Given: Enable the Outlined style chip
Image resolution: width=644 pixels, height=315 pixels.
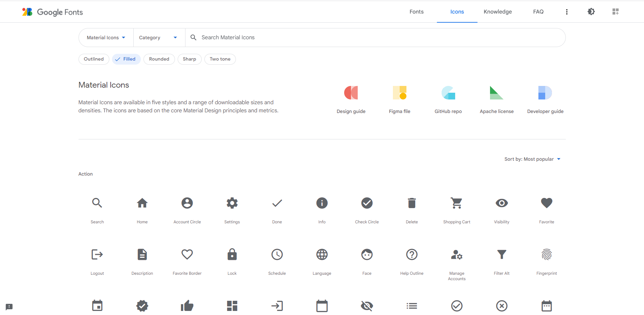Looking at the screenshot, I should pos(94,59).
